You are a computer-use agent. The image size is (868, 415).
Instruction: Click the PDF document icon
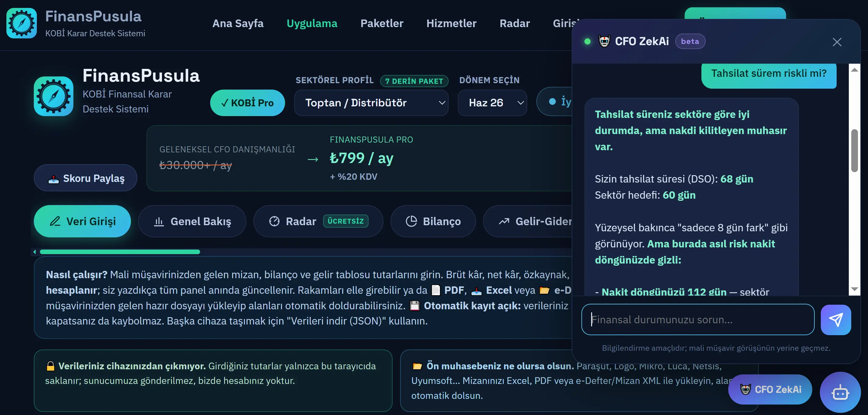(x=436, y=290)
